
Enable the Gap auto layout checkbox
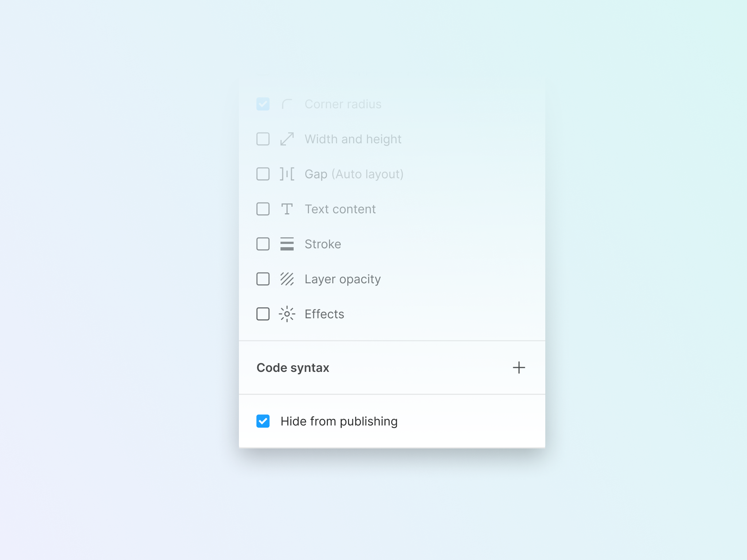(262, 174)
